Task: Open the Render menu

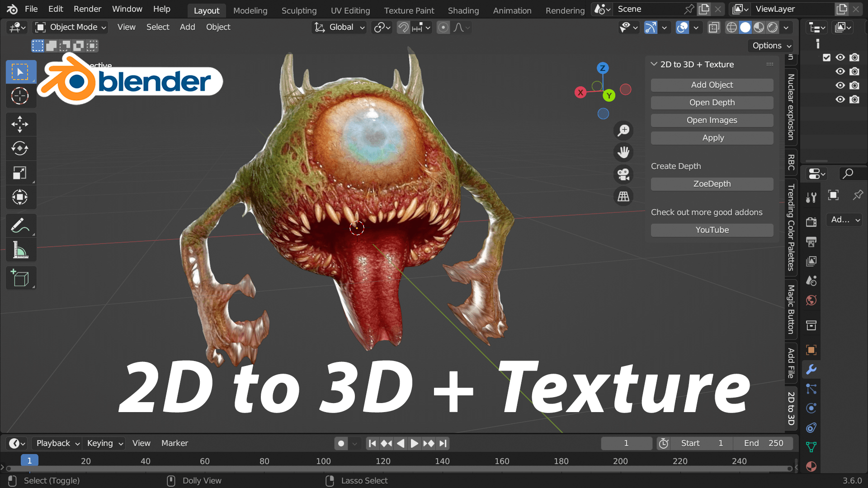Action: click(x=87, y=9)
